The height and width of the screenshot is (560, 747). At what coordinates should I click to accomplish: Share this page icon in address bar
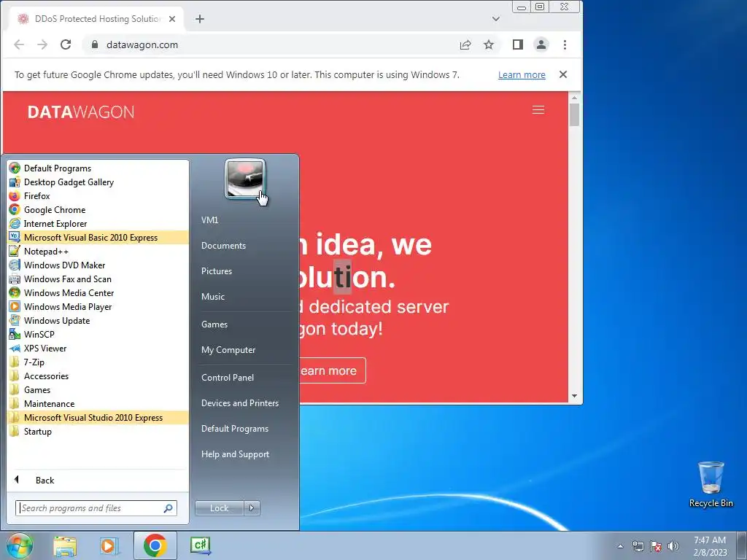[465, 44]
